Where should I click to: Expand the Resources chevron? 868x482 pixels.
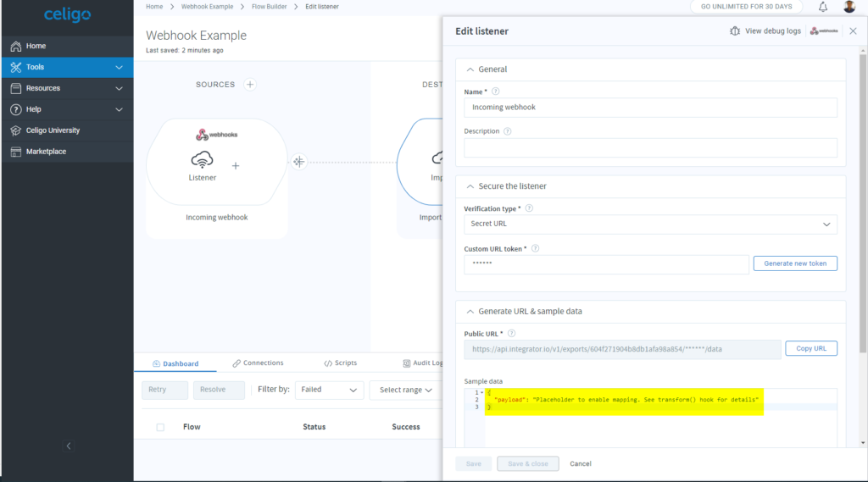119,89
